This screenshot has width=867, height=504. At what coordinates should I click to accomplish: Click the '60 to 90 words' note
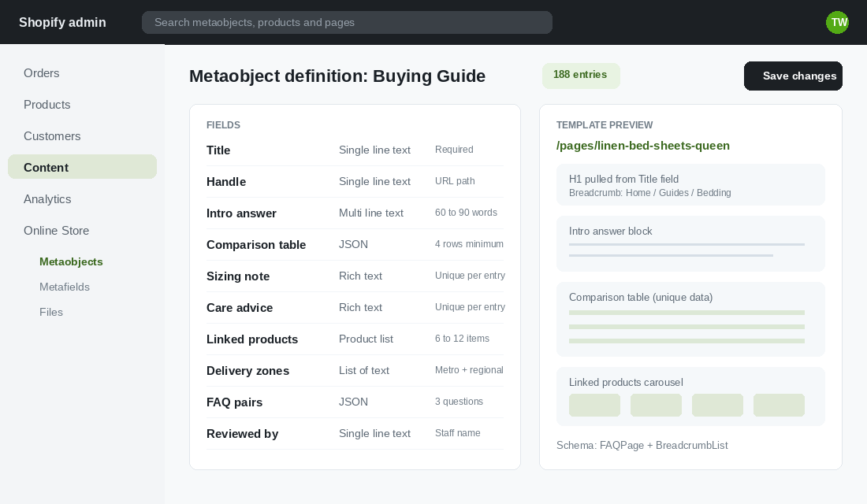point(466,213)
